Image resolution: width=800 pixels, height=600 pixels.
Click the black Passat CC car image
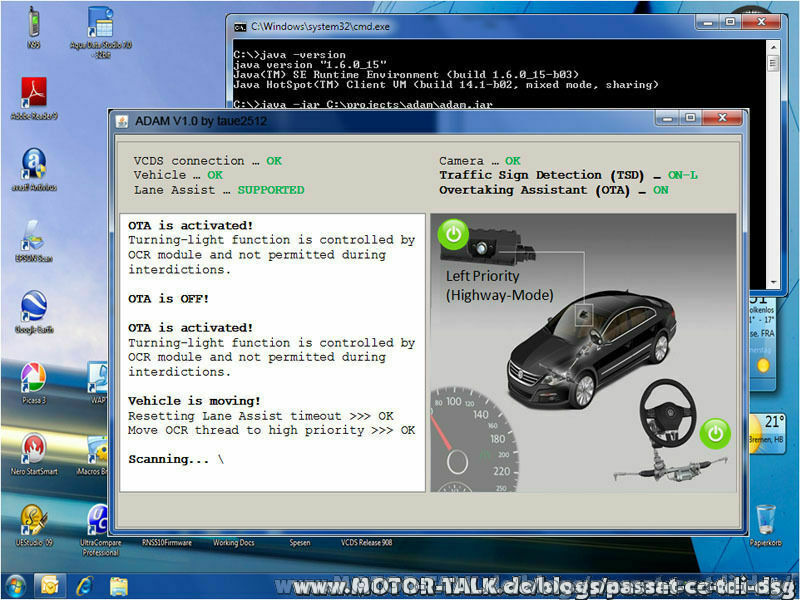(x=591, y=349)
